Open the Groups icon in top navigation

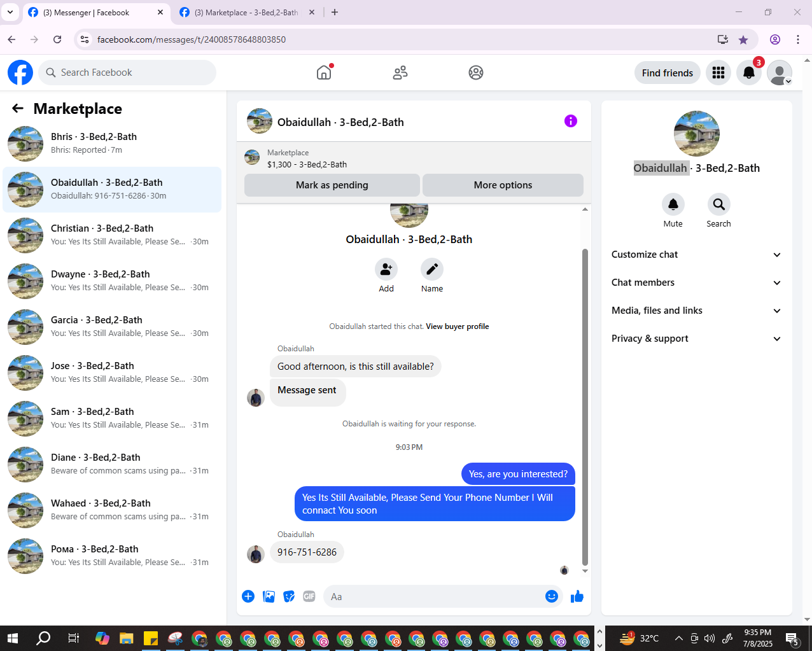click(x=476, y=73)
